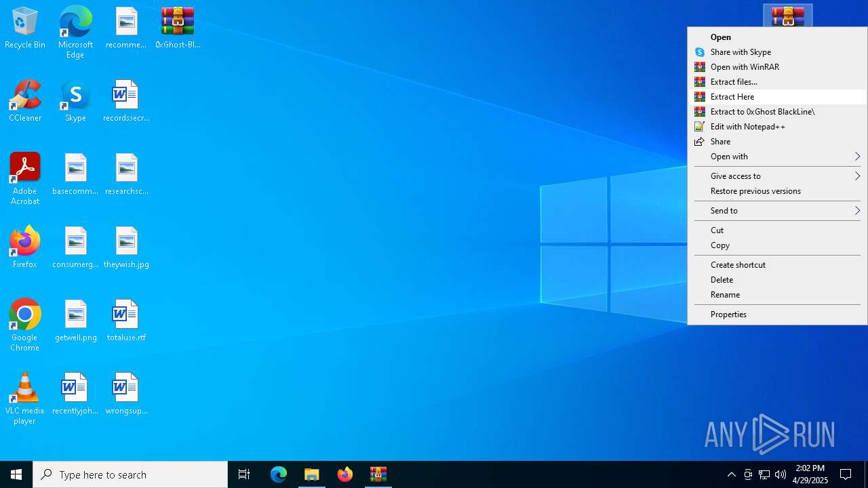Image resolution: width=868 pixels, height=488 pixels.
Task: Select the Microsoft Edge desktop shortcut
Action: 75,33
